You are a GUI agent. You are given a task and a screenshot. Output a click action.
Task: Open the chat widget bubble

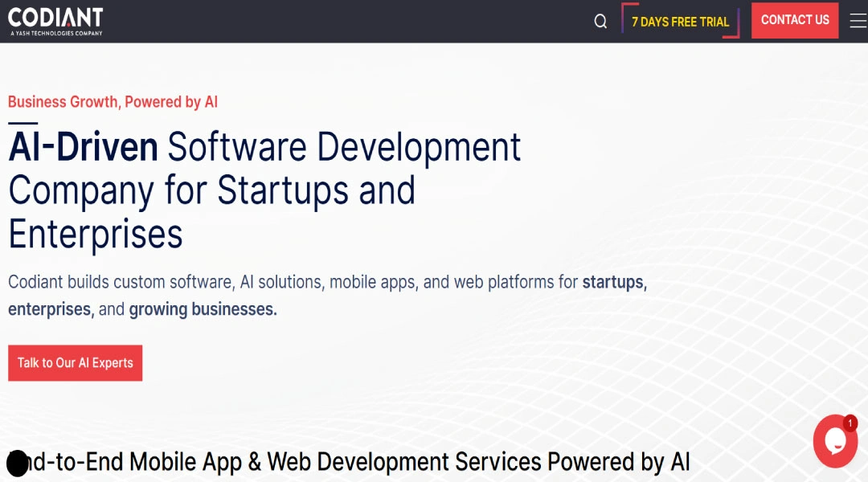[835, 441]
